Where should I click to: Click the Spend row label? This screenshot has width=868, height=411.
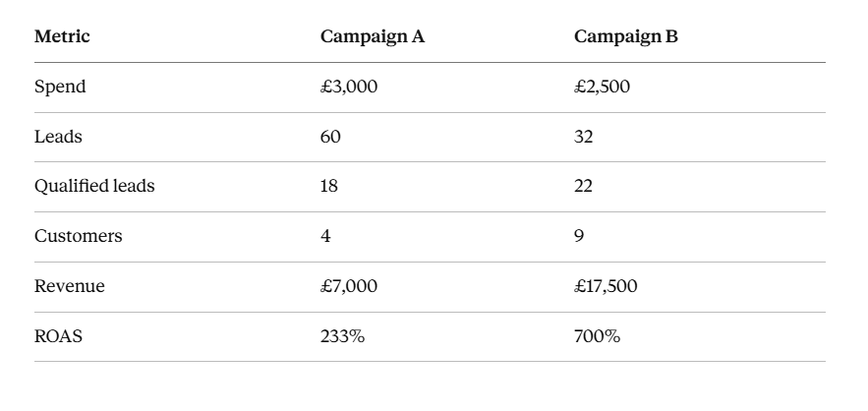(x=60, y=87)
